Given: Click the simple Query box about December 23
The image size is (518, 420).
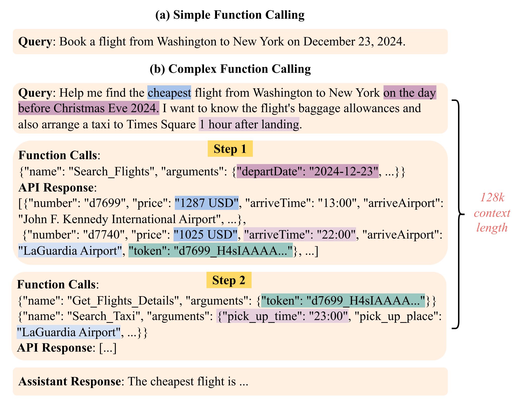Looking at the screenshot, I should [x=230, y=42].
